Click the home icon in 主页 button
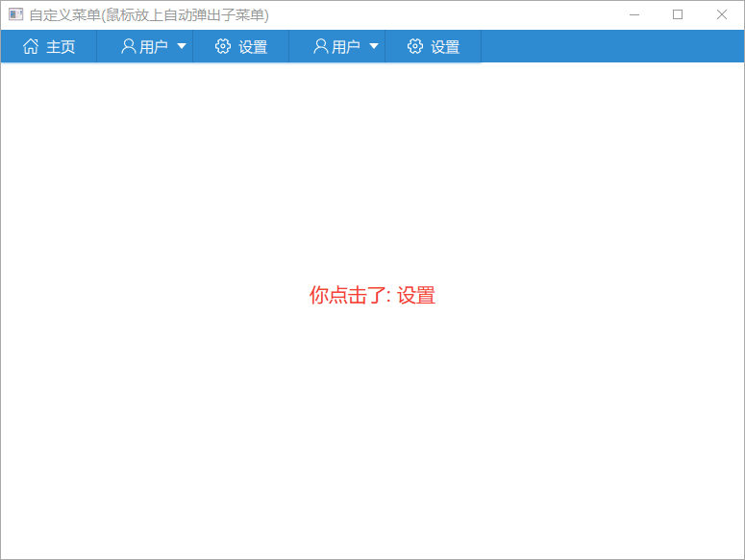Image resolution: width=745 pixels, height=560 pixels. [31, 46]
